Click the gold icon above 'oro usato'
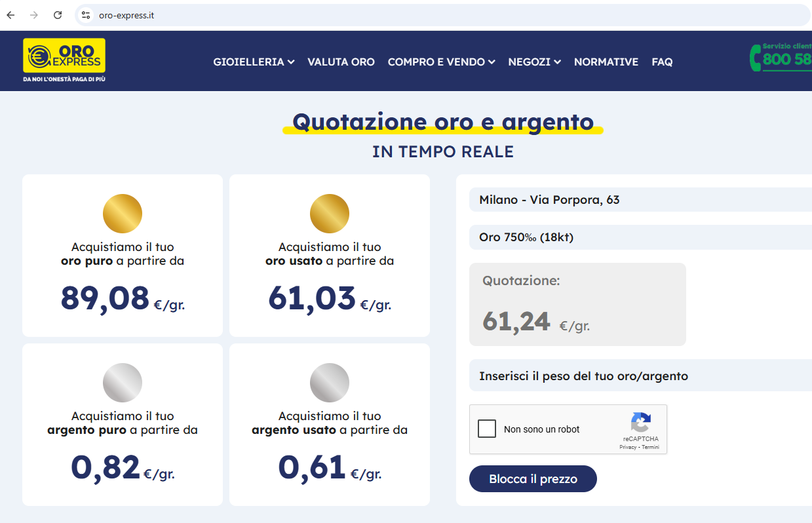The width and height of the screenshot is (812, 523). pyautogui.click(x=330, y=213)
